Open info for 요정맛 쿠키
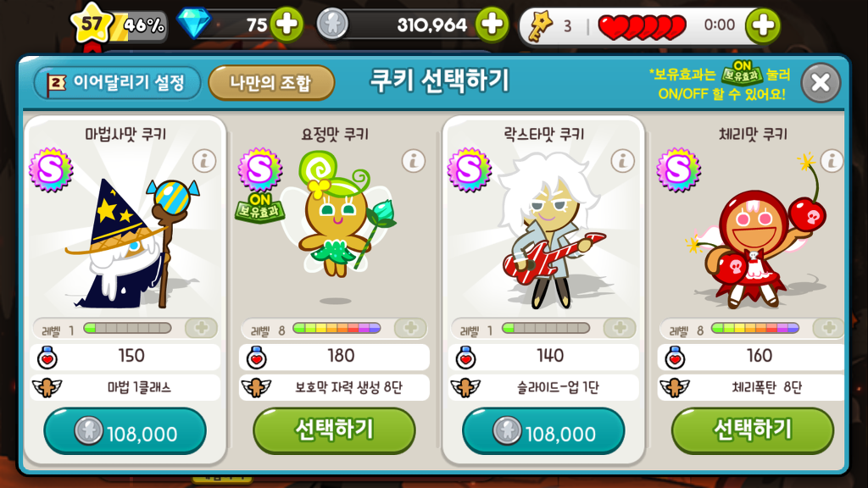The height and width of the screenshot is (488, 868). click(x=413, y=162)
